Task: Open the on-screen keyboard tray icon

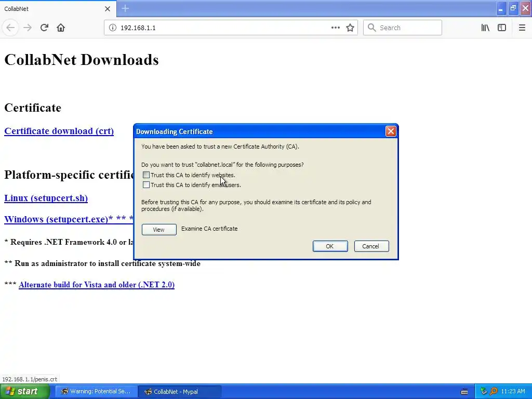Action: [464, 392]
